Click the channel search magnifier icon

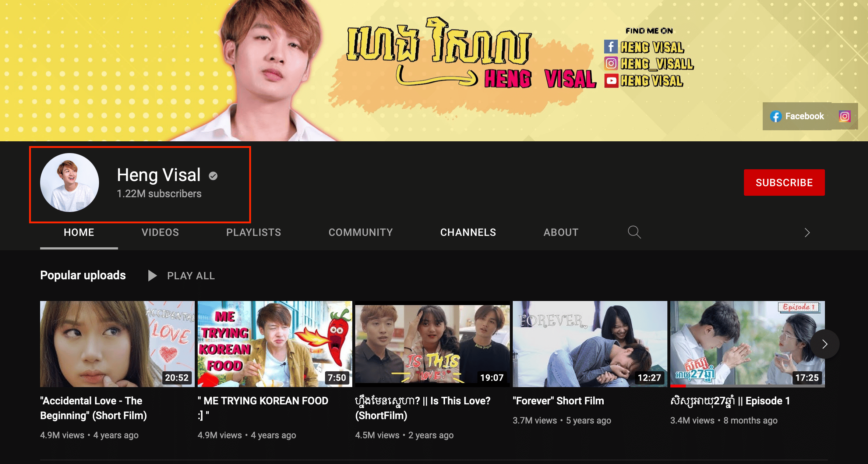(x=634, y=232)
